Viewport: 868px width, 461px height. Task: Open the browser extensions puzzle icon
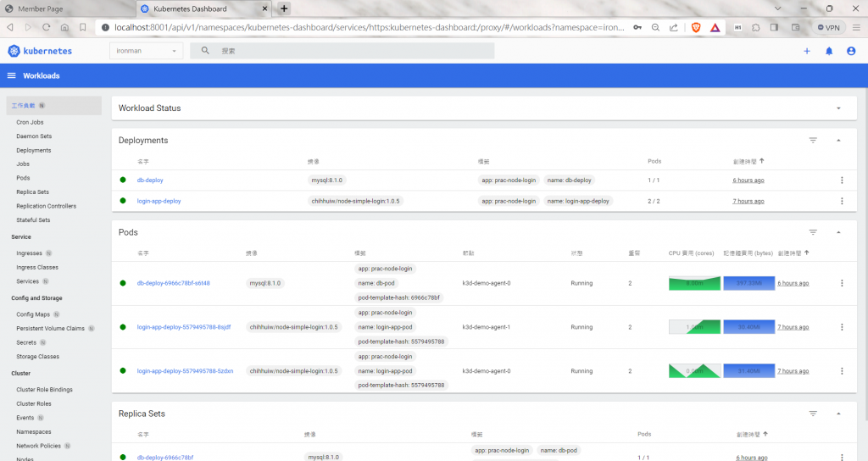pyautogui.click(x=755, y=27)
